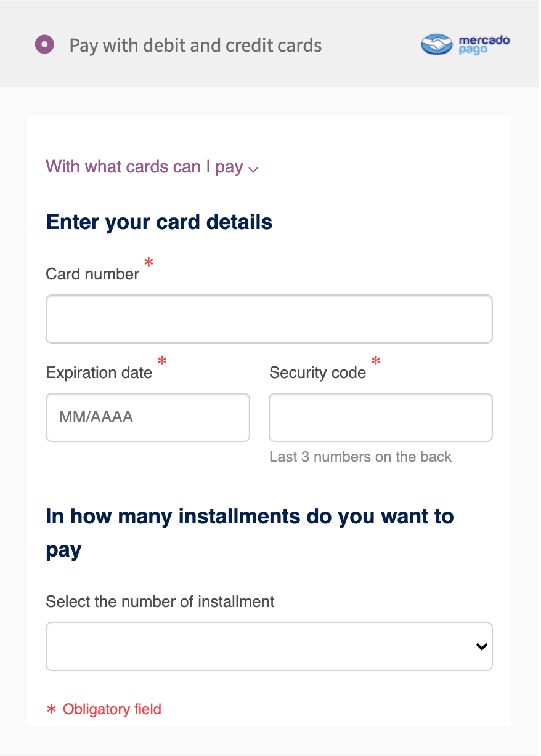Click the "Pay with debit and credit cards" label

(195, 46)
